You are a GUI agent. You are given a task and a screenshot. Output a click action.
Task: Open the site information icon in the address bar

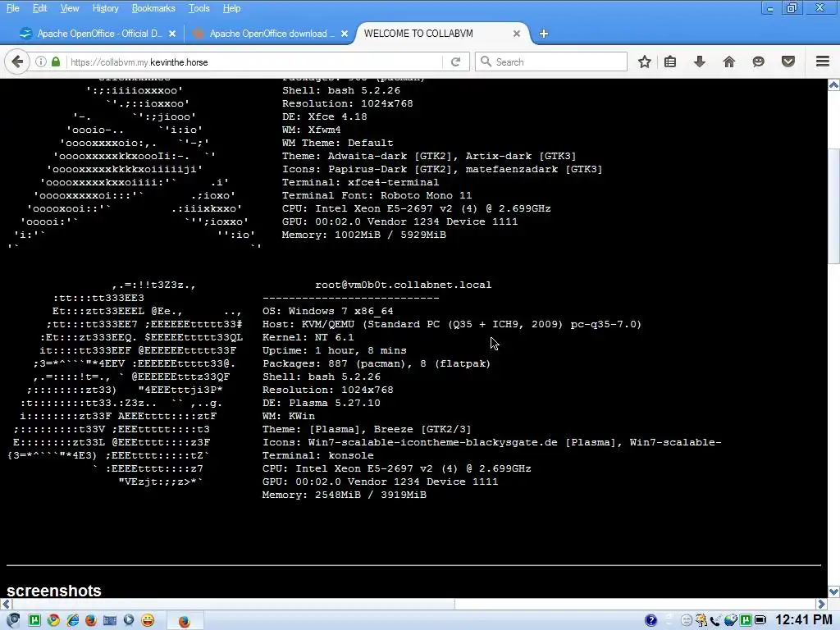tap(41, 62)
